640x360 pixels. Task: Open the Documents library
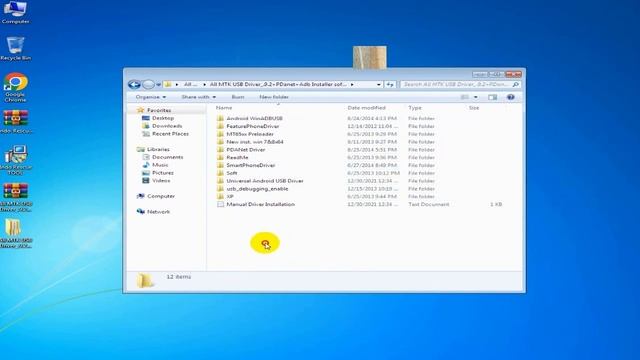[167, 157]
